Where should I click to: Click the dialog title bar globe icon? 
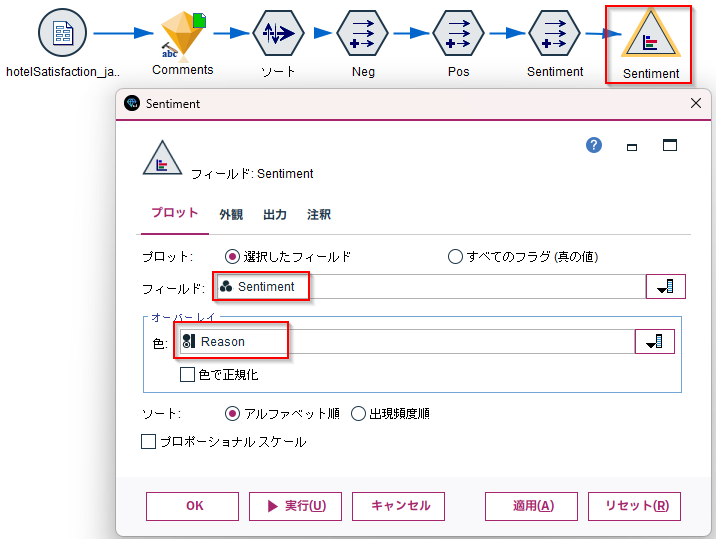click(132, 103)
